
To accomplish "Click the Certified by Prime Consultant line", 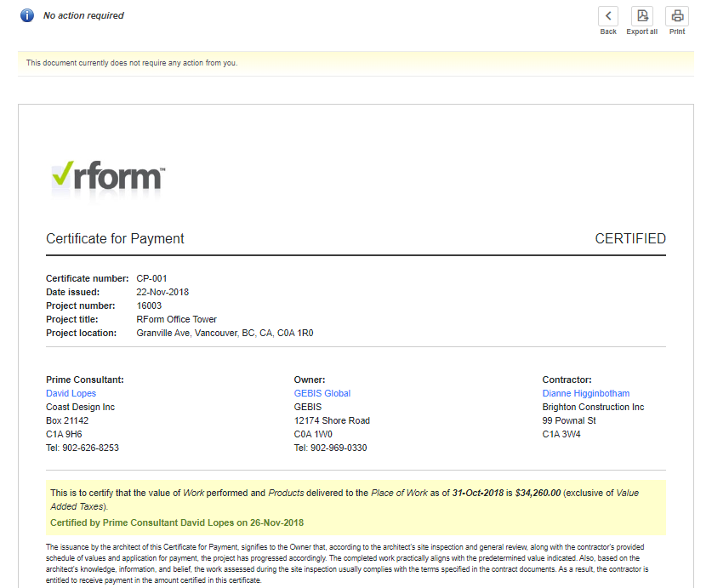I will [177, 523].
